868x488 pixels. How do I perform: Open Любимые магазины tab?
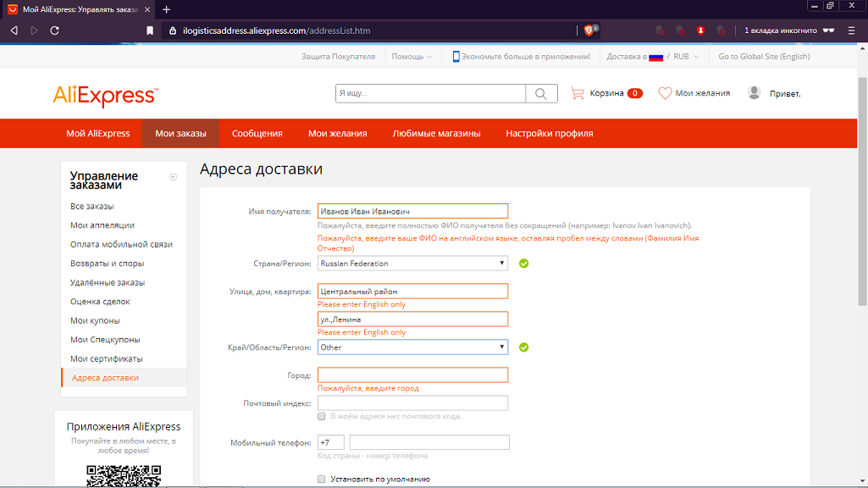coord(436,134)
